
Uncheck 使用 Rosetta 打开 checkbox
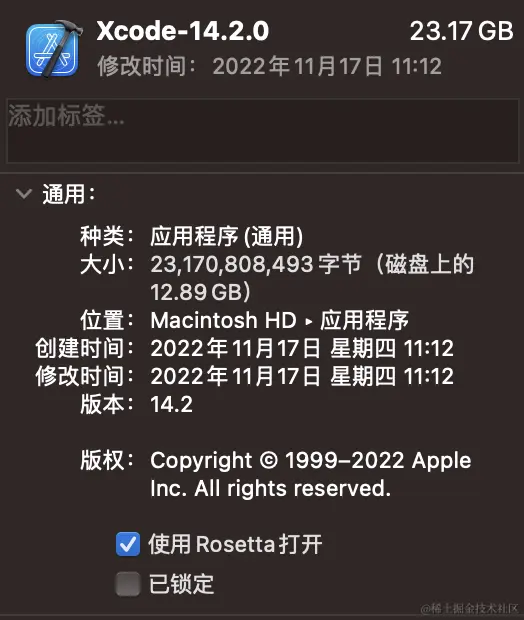[128, 544]
